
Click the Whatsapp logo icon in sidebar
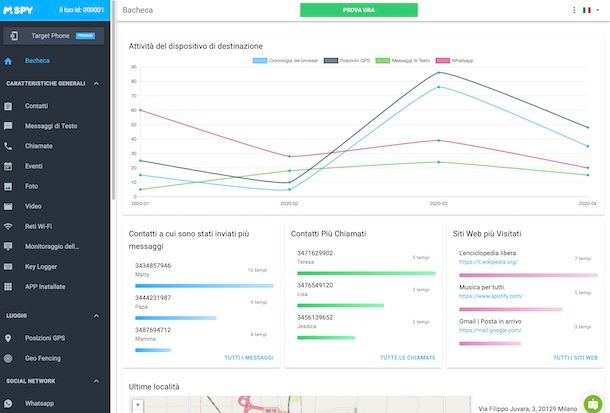pos(8,404)
